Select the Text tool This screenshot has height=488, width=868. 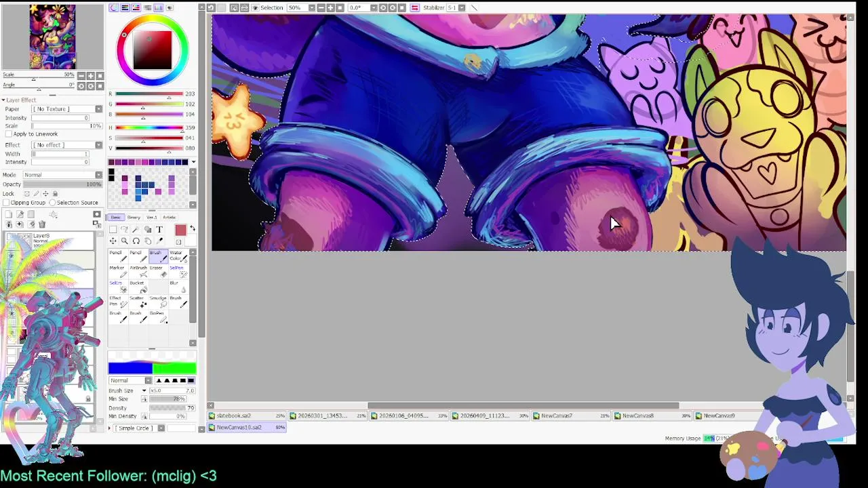click(159, 229)
